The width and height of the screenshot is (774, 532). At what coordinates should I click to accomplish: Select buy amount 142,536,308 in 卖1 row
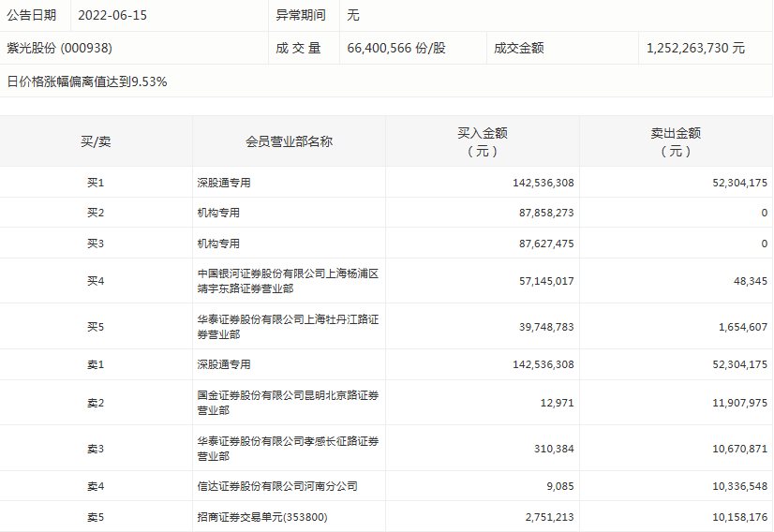tap(543, 364)
